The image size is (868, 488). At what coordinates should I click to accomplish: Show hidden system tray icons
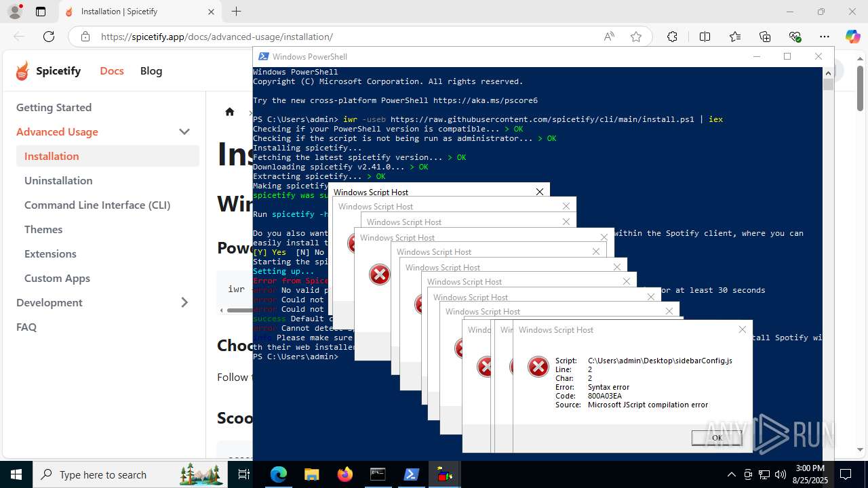[x=731, y=474]
